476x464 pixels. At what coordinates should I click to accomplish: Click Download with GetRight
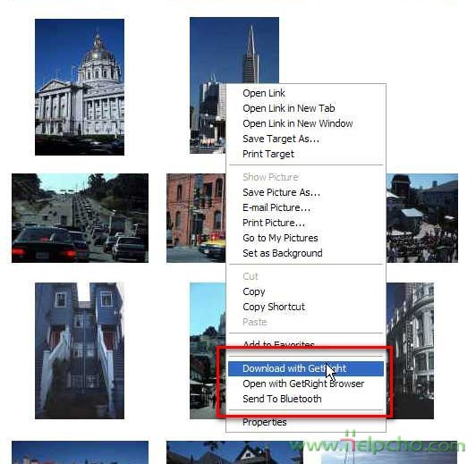[306, 368]
